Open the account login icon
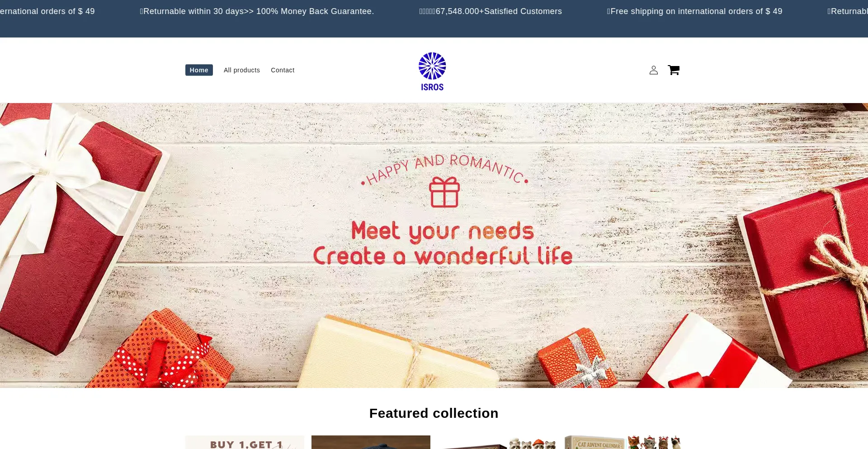The image size is (868, 449). click(653, 70)
